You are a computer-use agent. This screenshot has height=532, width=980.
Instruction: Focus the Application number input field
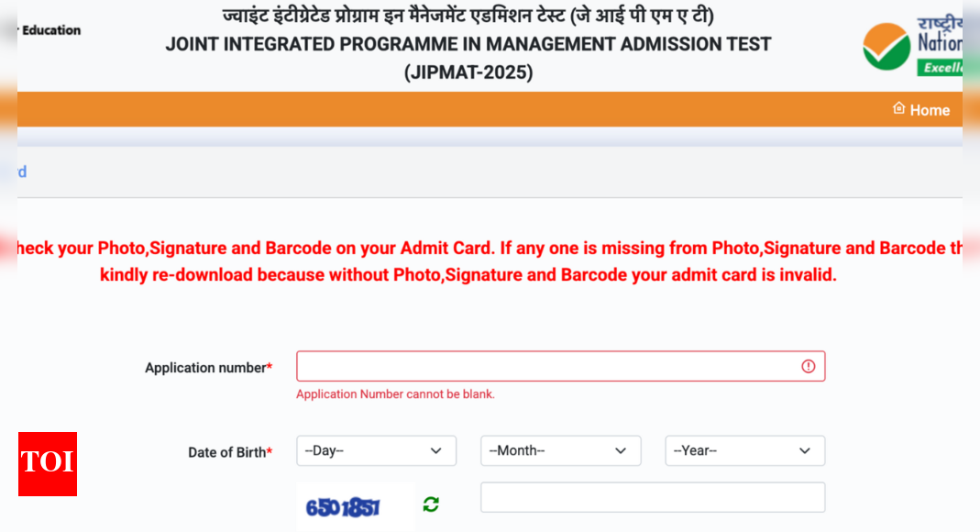point(548,366)
